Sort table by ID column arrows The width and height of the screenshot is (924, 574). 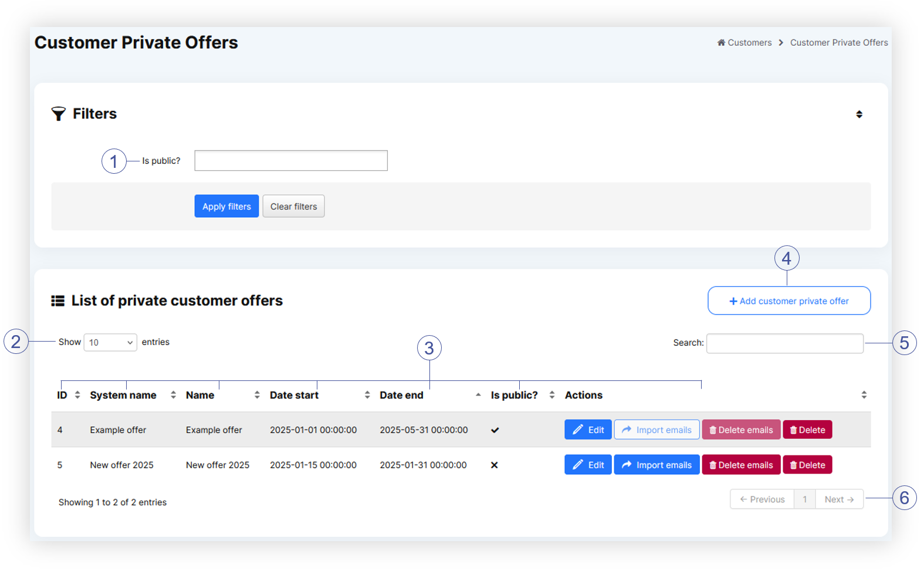tap(77, 396)
